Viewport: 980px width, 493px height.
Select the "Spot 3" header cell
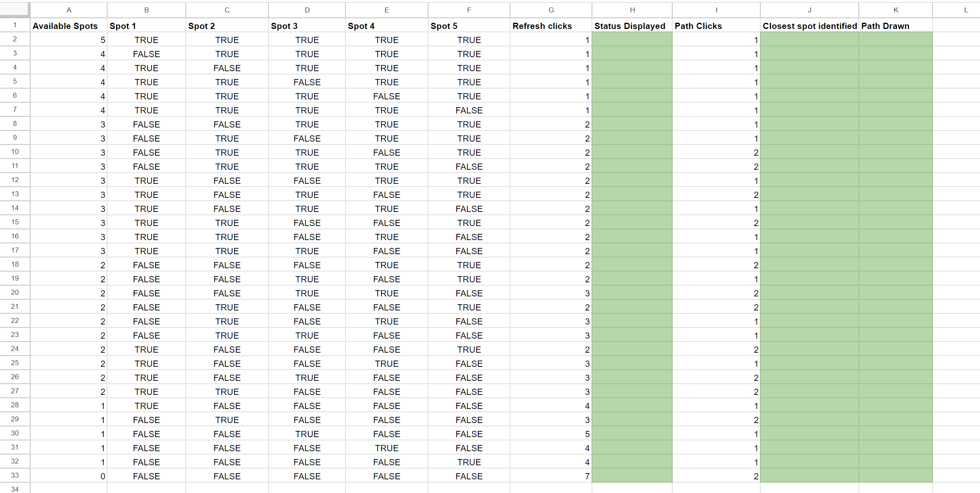tap(307, 26)
